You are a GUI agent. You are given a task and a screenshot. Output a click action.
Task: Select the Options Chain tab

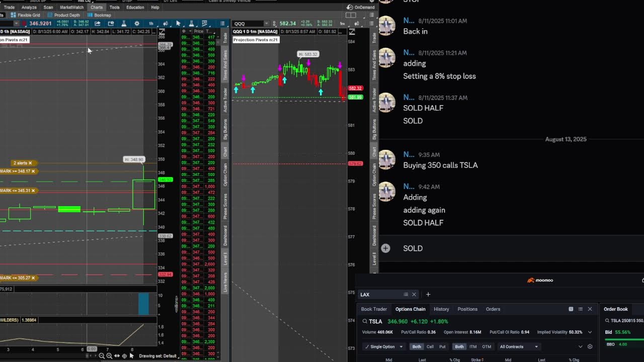point(411,309)
